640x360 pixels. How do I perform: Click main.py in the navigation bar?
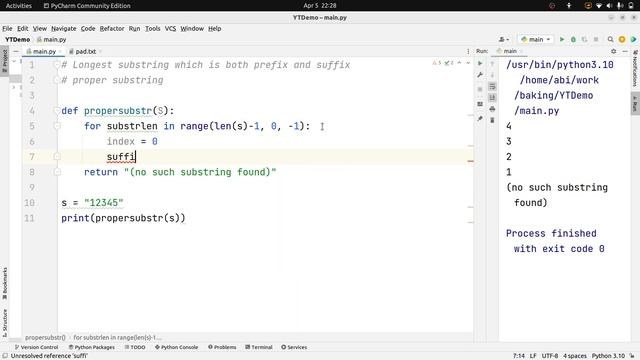pyautogui.click(x=51, y=40)
